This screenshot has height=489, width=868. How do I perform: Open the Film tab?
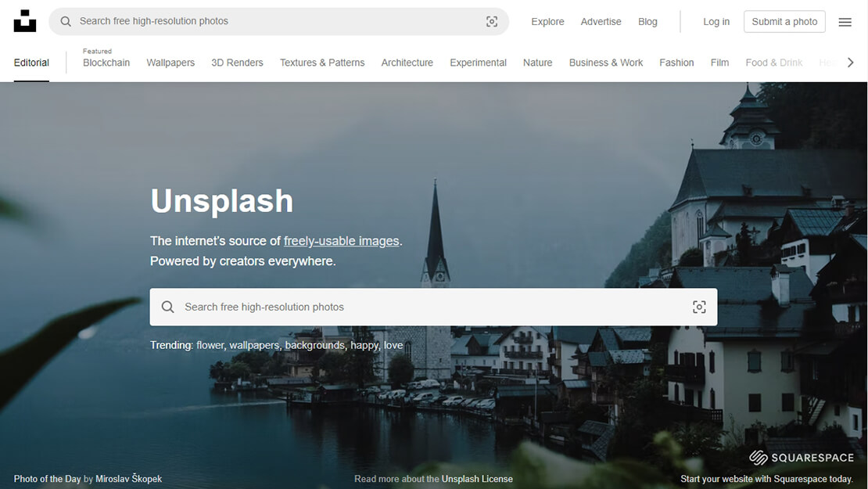pos(719,63)
